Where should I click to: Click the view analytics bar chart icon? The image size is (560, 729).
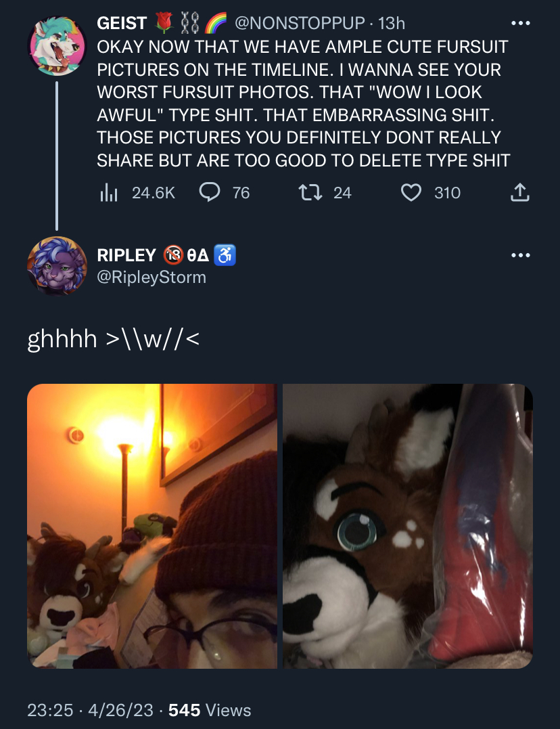[x=109, y=192]
